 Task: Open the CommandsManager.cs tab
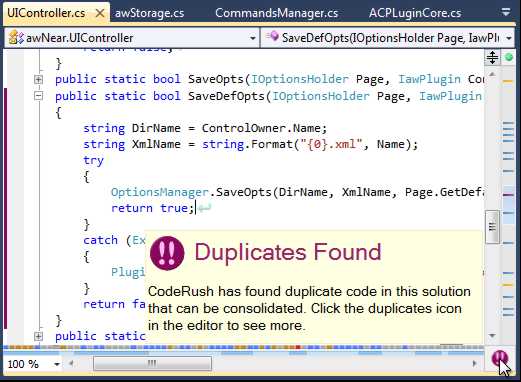pos(276,13)
